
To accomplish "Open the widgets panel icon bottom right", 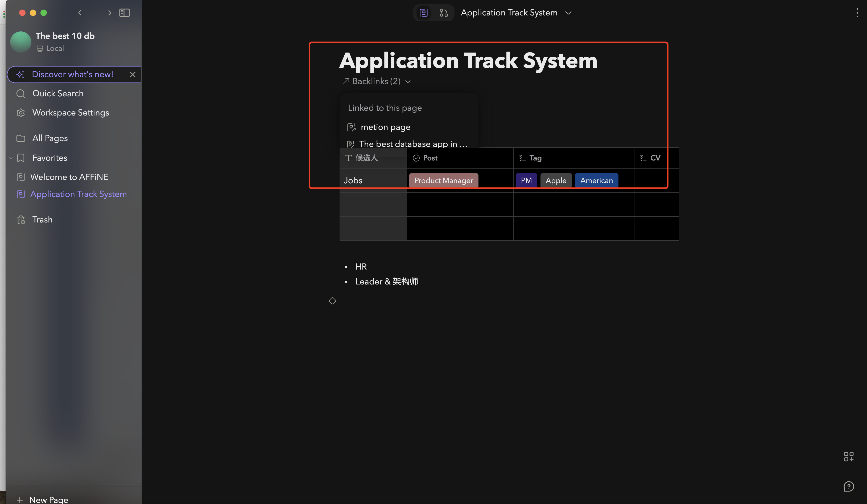I will (849, 457).
